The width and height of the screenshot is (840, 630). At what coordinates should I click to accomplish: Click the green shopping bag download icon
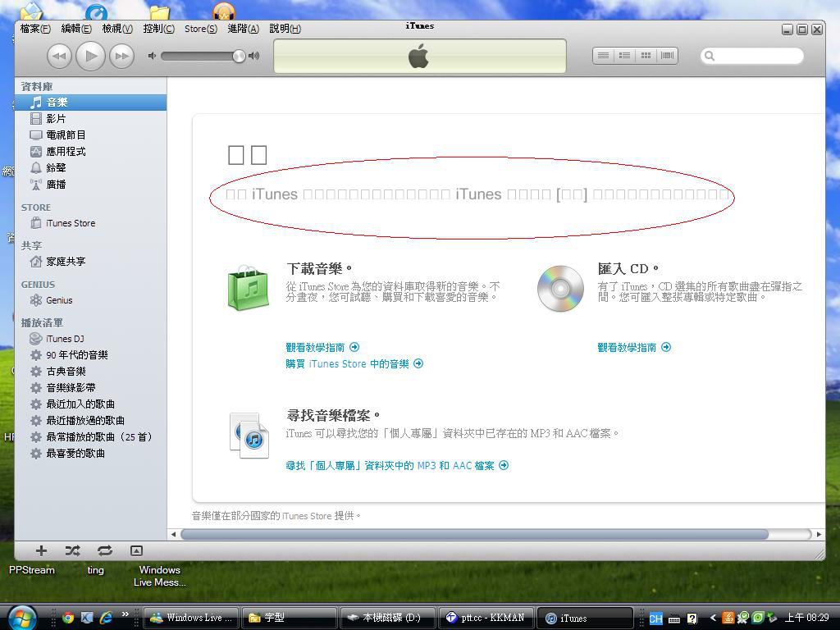coord(248,288)
